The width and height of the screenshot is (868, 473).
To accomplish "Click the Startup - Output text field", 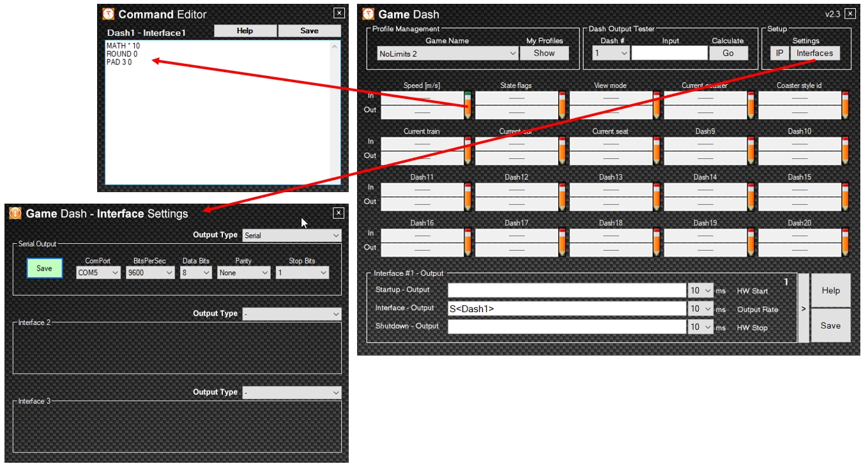I will [567, 290].
